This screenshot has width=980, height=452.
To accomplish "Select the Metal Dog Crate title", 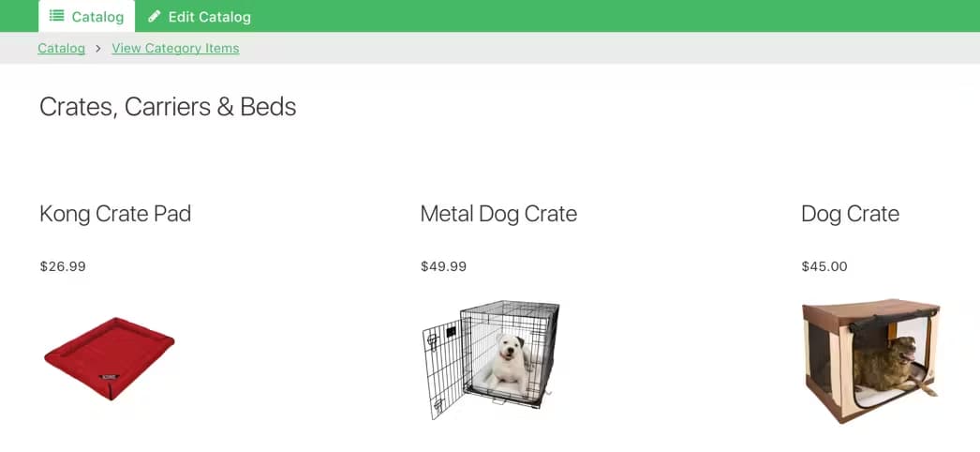I will coord(498,214).
